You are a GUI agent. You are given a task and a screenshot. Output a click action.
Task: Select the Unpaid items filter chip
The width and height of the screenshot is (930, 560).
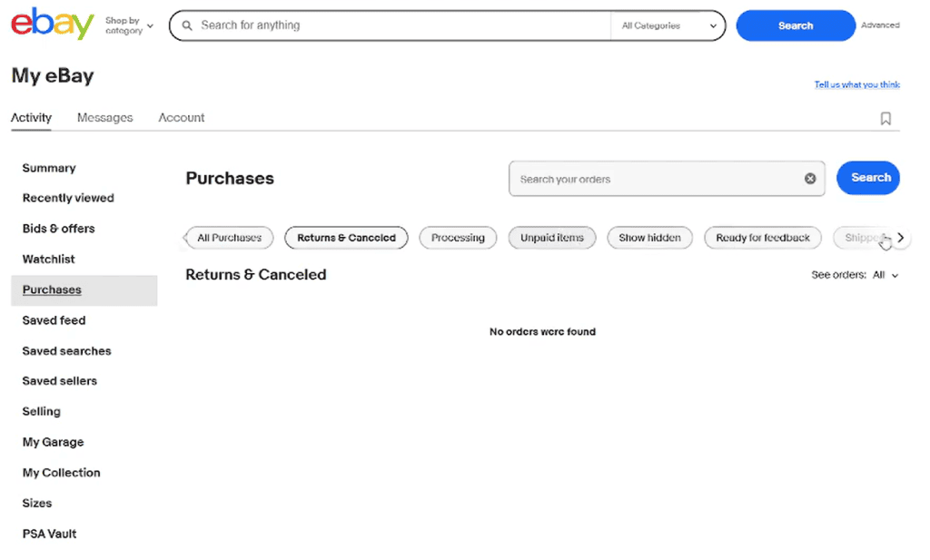552,238
